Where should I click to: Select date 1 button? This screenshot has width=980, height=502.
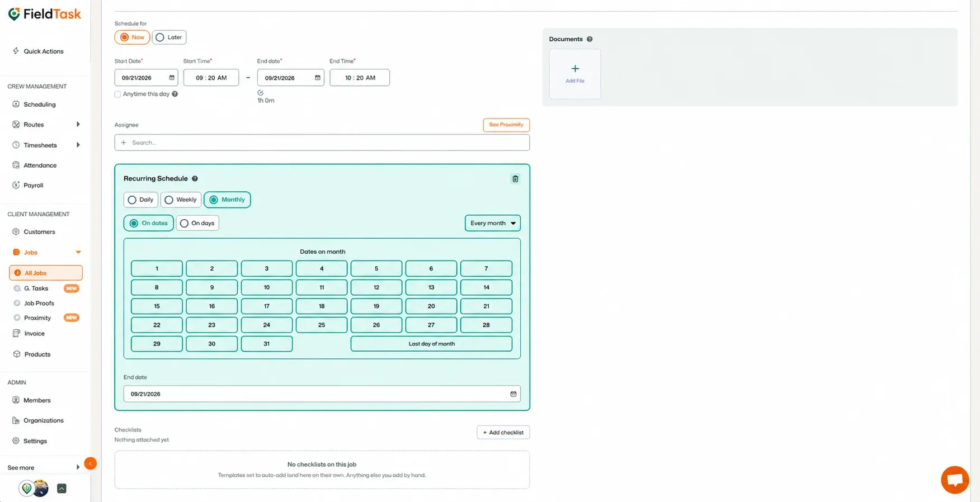[157, 268]
